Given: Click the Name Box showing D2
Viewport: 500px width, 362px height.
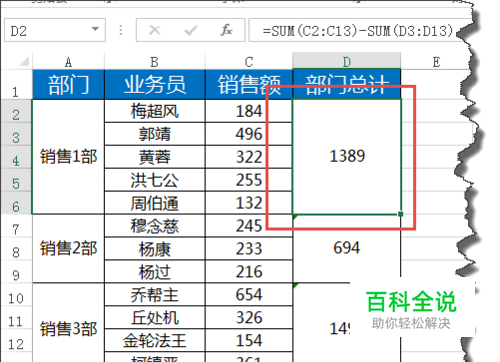Looking at the screenshot, I should click(x=55, y=30).
